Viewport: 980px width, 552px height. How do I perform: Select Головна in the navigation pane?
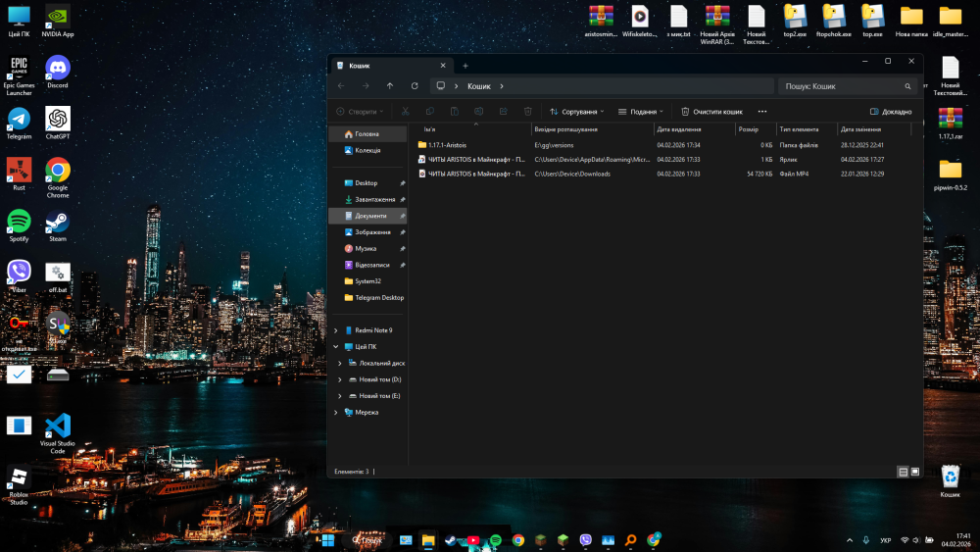tap(367, 133)
